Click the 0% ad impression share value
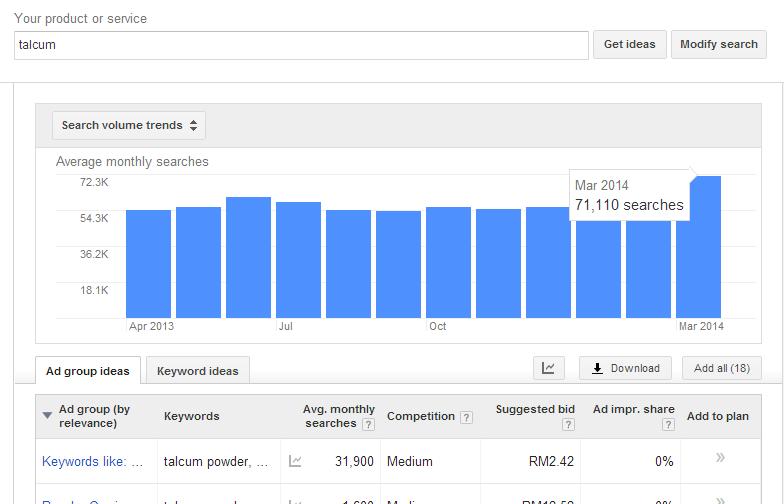The height and width of the screenshot is (504, 784). pos(664,461)
